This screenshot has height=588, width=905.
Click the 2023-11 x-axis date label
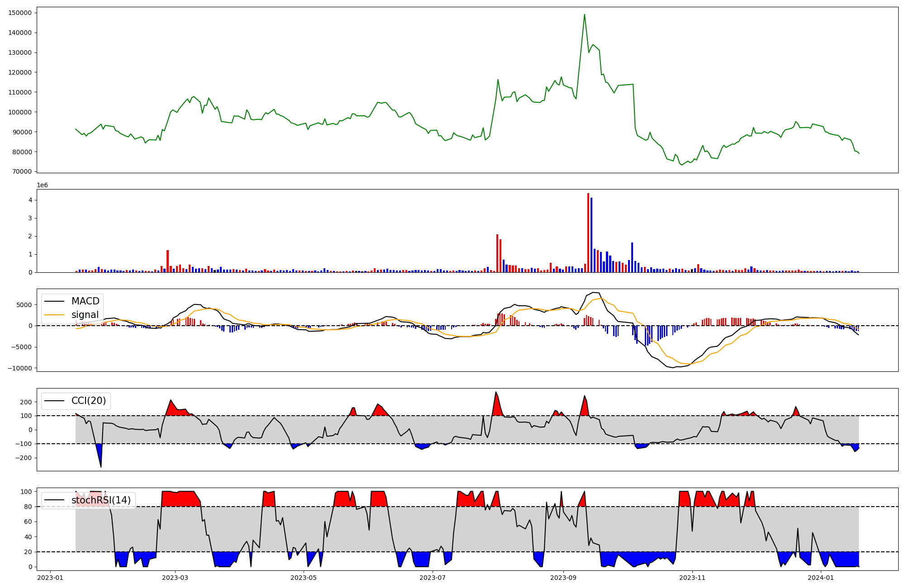click(x=692, y=578)
